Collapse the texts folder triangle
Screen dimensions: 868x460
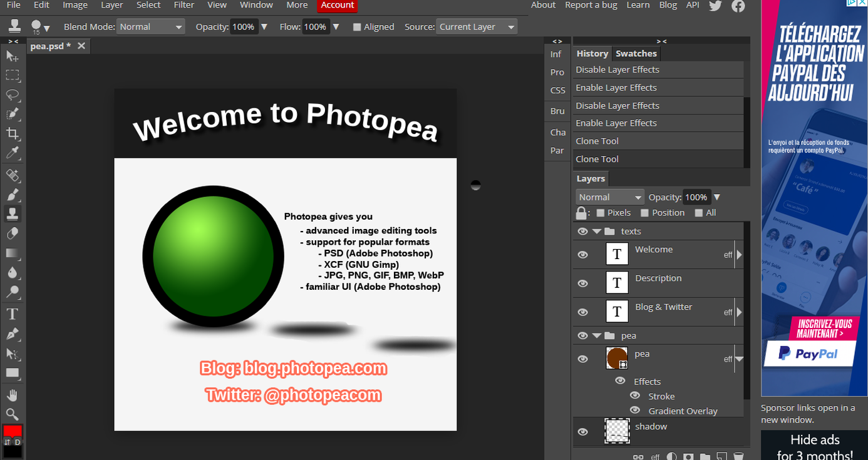point(597,232)
